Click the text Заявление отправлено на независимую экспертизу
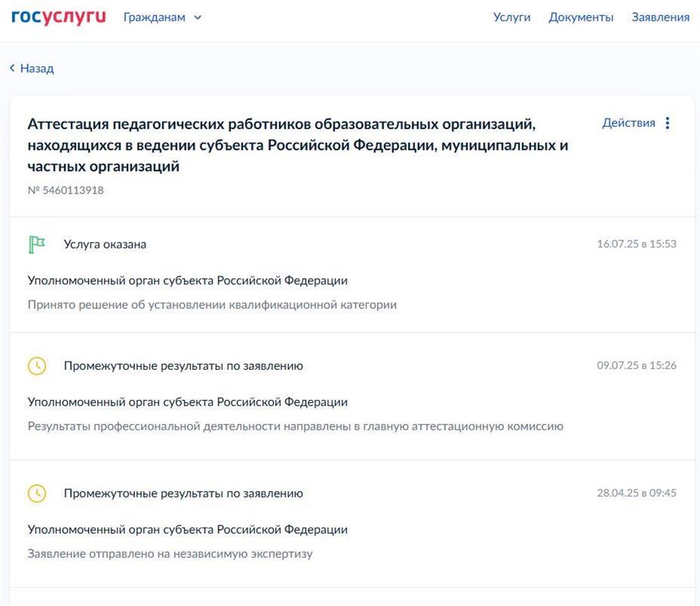 click(x=170, y=553)
